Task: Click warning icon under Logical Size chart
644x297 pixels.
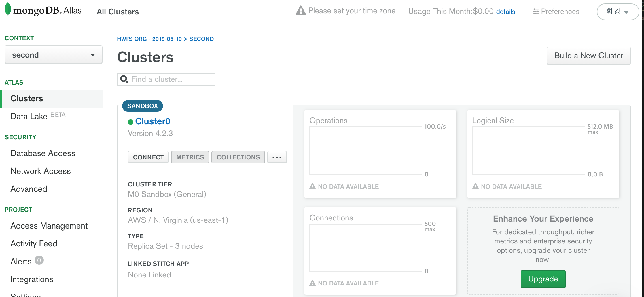Action: (476, 186)
